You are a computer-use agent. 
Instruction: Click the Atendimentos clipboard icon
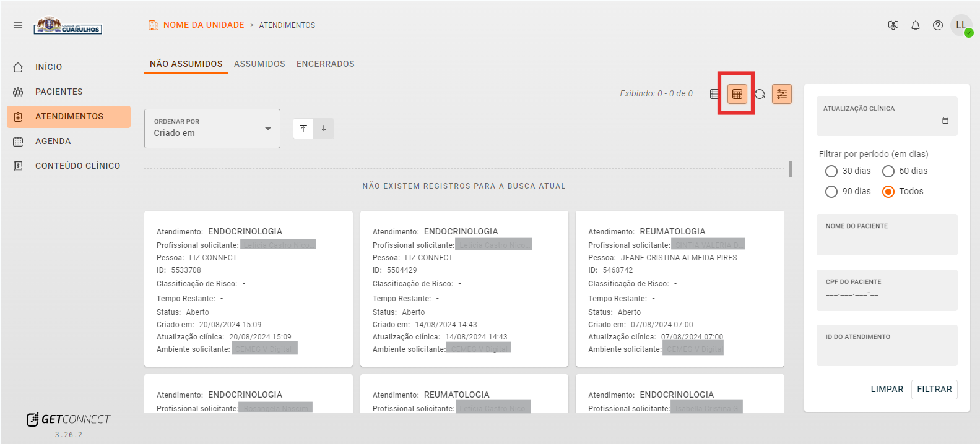pos(18,116)
